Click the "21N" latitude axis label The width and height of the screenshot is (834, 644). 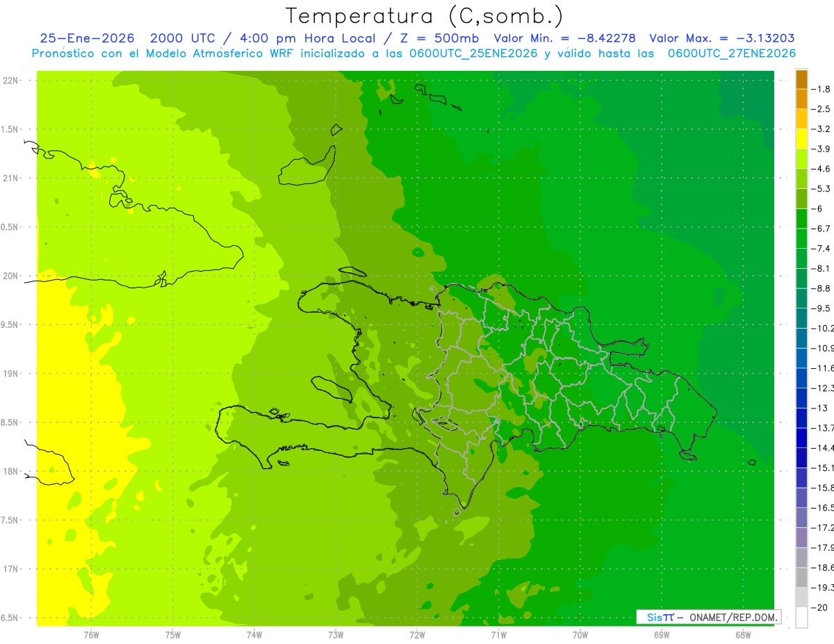(10, 179)
